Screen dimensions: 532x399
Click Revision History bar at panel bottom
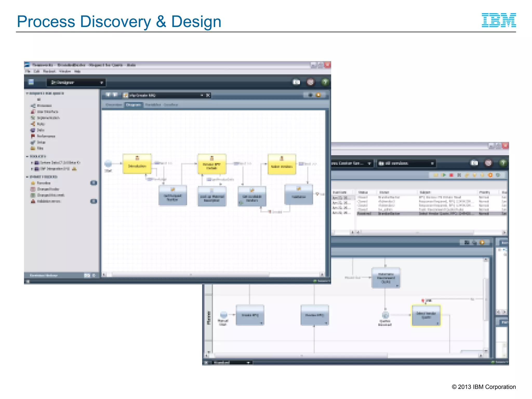coord(61,275)
